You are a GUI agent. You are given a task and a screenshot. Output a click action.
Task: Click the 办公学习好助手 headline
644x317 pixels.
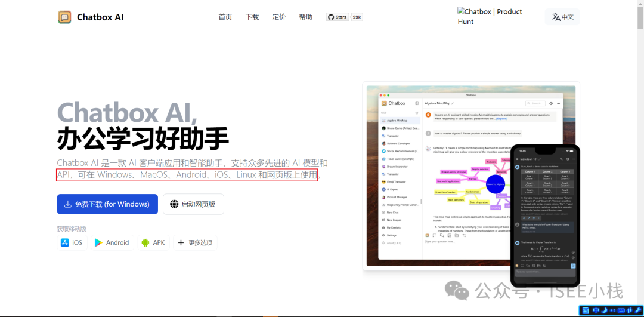(143, 140)
